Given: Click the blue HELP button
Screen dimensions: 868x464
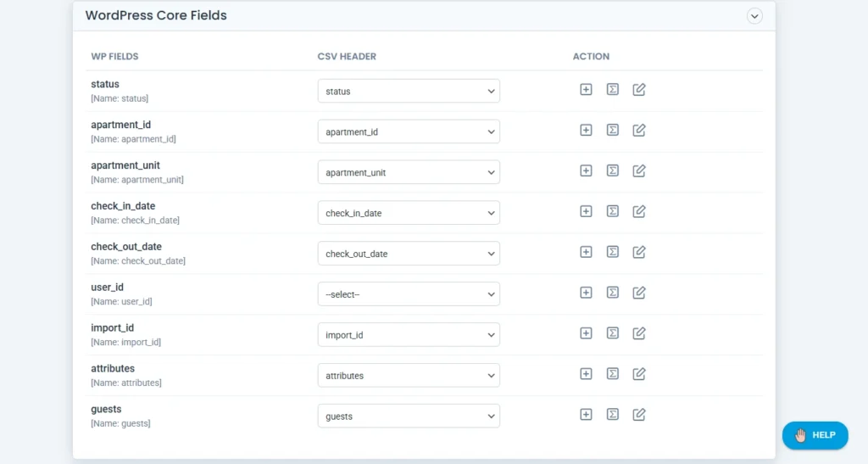Looking at the screenshot, I should tap(815, 435).
